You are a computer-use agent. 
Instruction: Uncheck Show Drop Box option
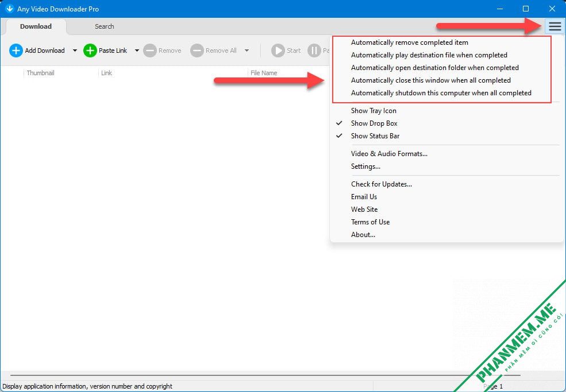click(446, 123)
